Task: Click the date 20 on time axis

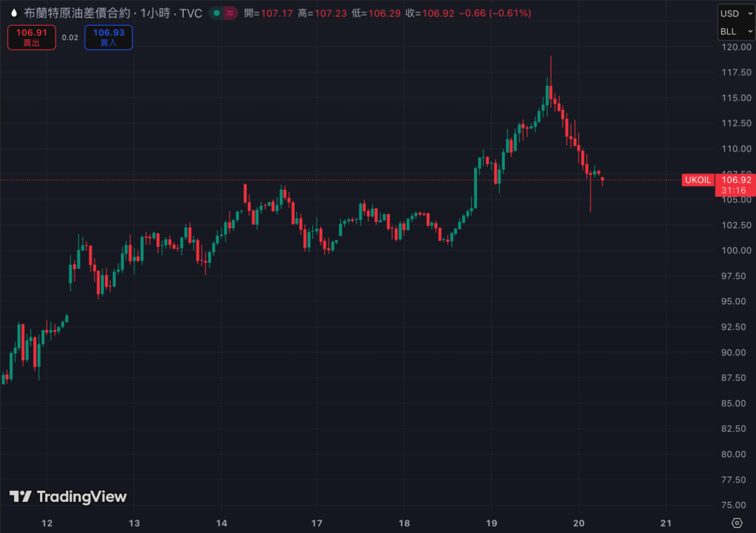Action: 579,523
